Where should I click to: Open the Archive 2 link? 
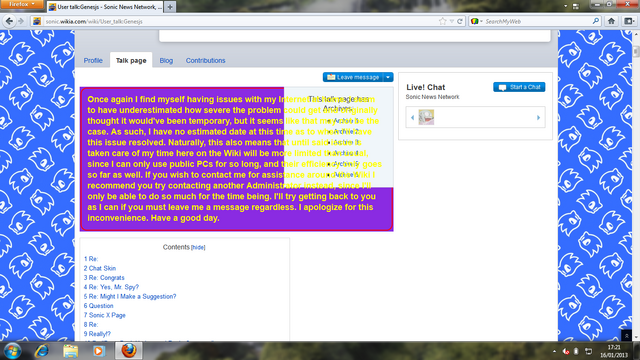346,131
